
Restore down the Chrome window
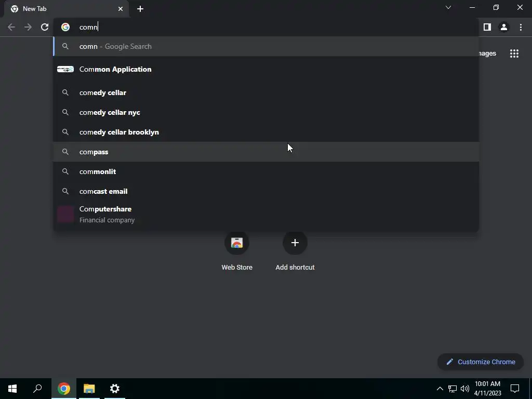coord(496,7)
